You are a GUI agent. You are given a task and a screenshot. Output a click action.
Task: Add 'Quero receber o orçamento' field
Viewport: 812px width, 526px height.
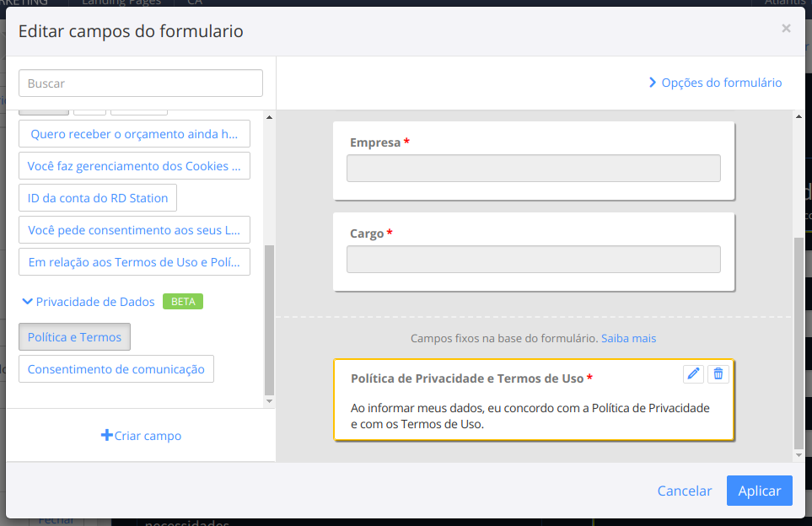(134, 134)
